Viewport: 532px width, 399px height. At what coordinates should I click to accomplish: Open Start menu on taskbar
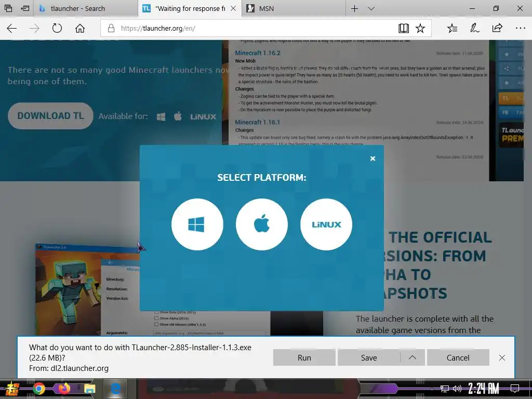click(x=12, y=389)
